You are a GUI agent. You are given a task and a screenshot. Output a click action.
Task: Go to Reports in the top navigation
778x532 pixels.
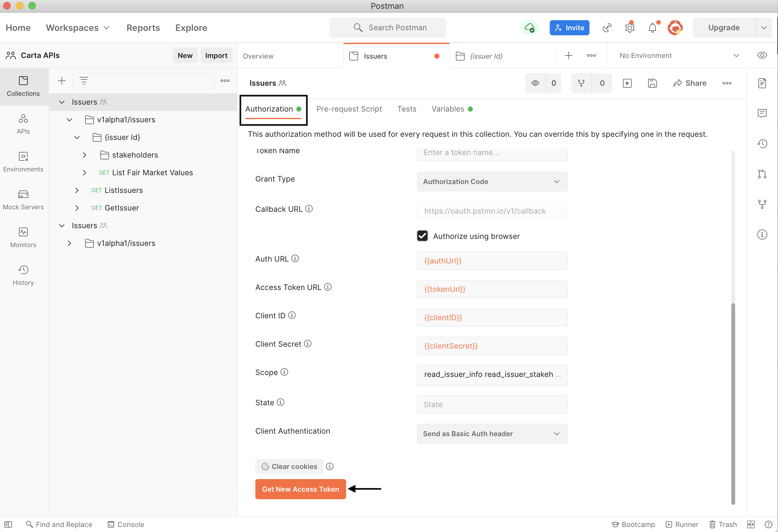click(x=143, y=28)
